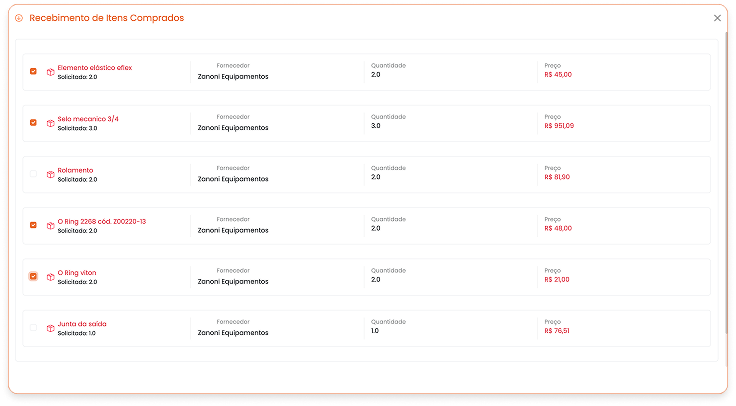Click the box icon beside Elemento elástico oflex
Viewport: 736px width, 406px height.
(50, 71)
